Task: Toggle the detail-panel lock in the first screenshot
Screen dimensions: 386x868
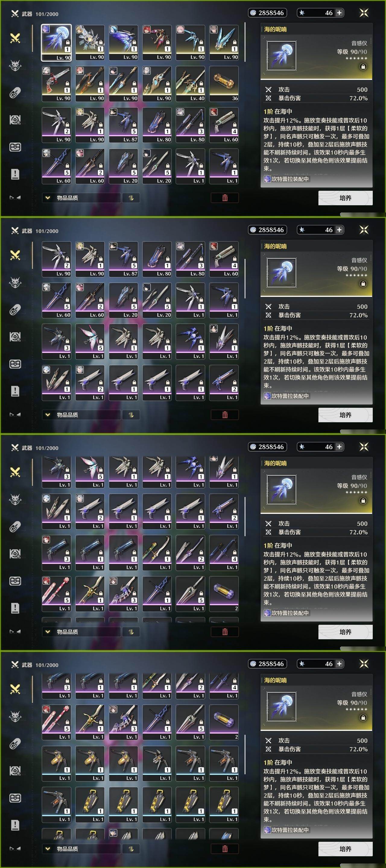Action: tap(363, 67)
